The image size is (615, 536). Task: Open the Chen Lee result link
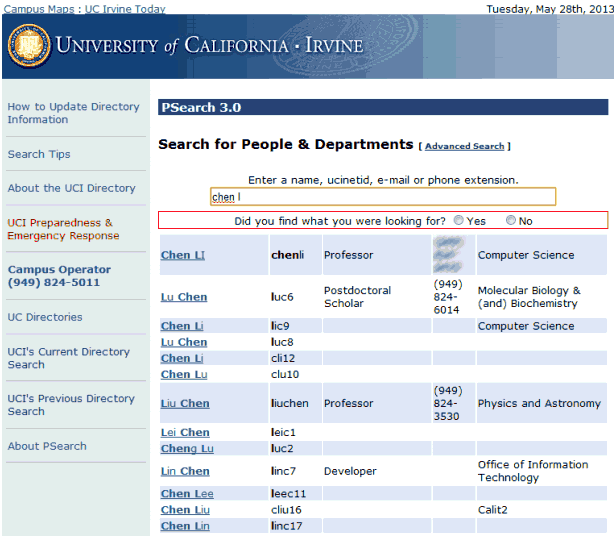pyautogui.click(x=187, y=493)
